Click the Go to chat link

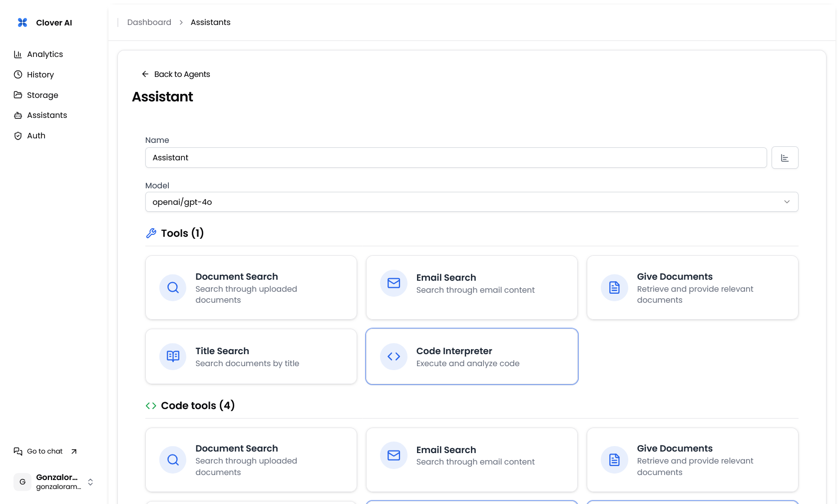45,452
